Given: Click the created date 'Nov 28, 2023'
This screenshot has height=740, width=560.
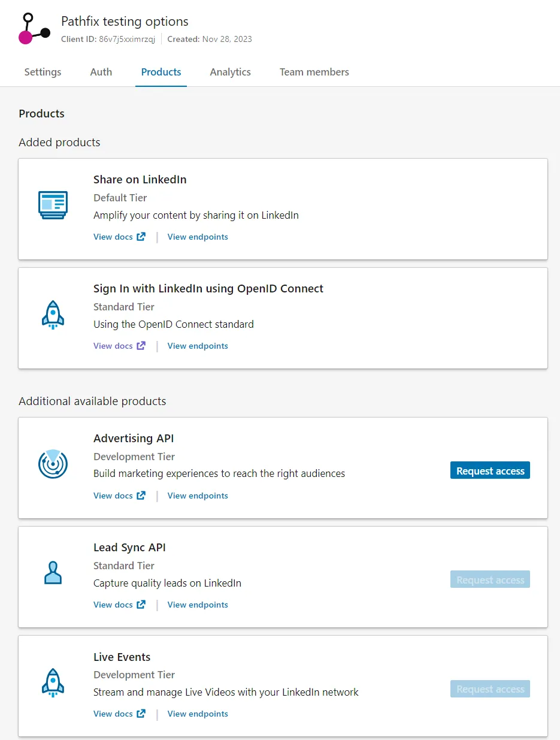Looking at the screenshot, I should pyautogui.click(x=227, y=40).
